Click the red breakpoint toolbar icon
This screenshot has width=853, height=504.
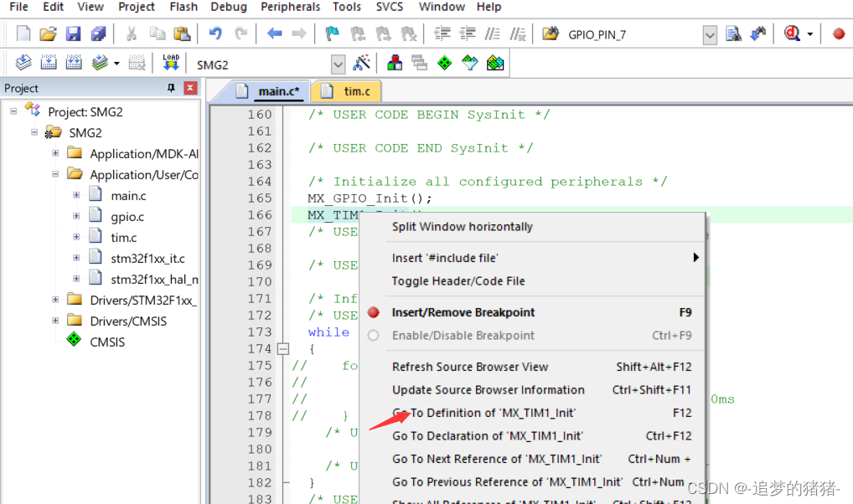click(x=839, y=33)
